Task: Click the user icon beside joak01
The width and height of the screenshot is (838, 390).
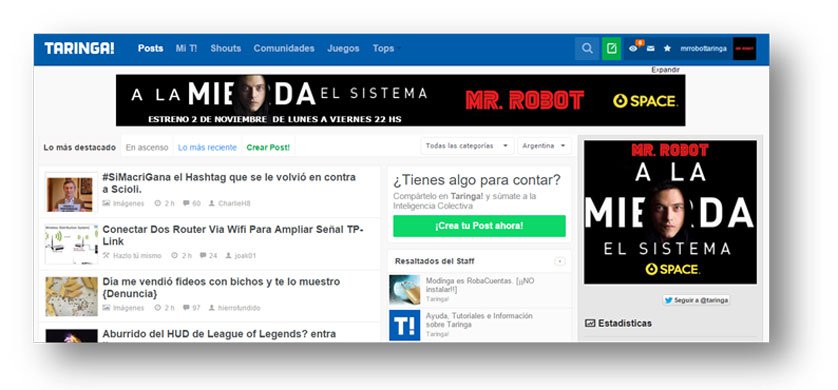Action: pos(228,255)
